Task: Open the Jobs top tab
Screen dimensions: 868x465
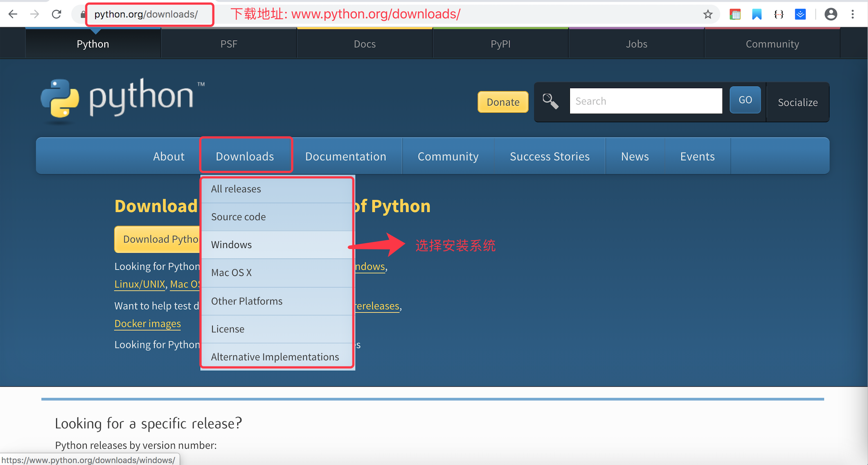Action: 636,44
